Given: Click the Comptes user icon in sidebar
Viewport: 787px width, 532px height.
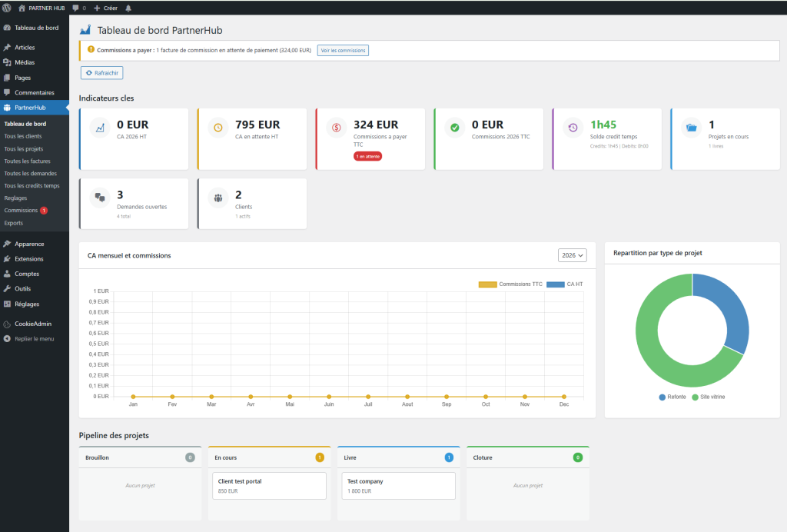Looking at the screenshot, I should [7, 274].
